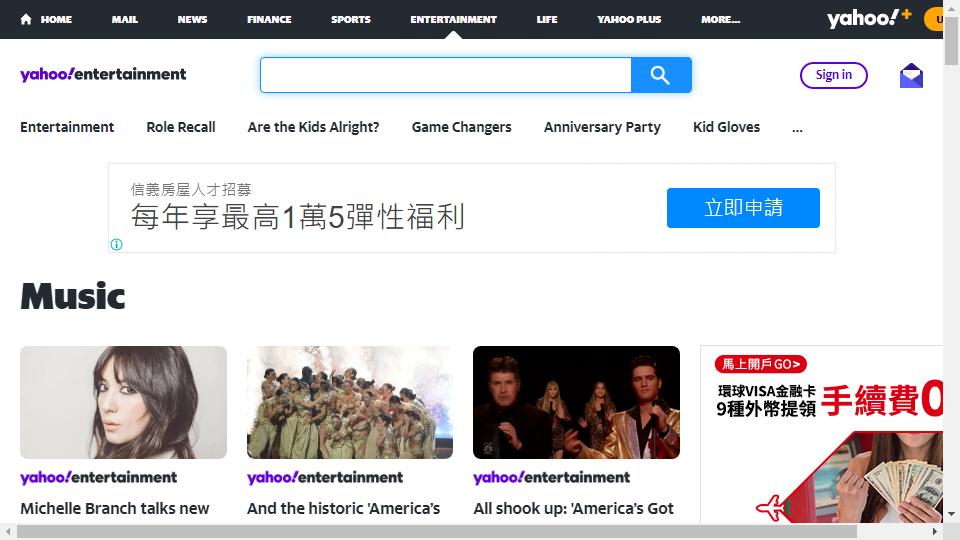
Task: Click the horizontal scrollbar thumb
Action: point(437,531)
